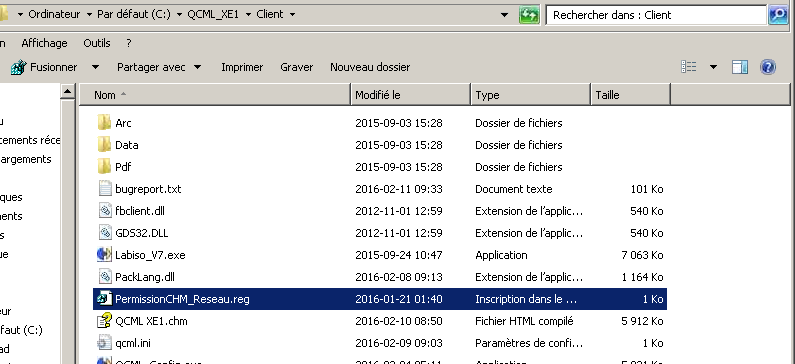Open the Affichage menu

click(x=44, y=43)
